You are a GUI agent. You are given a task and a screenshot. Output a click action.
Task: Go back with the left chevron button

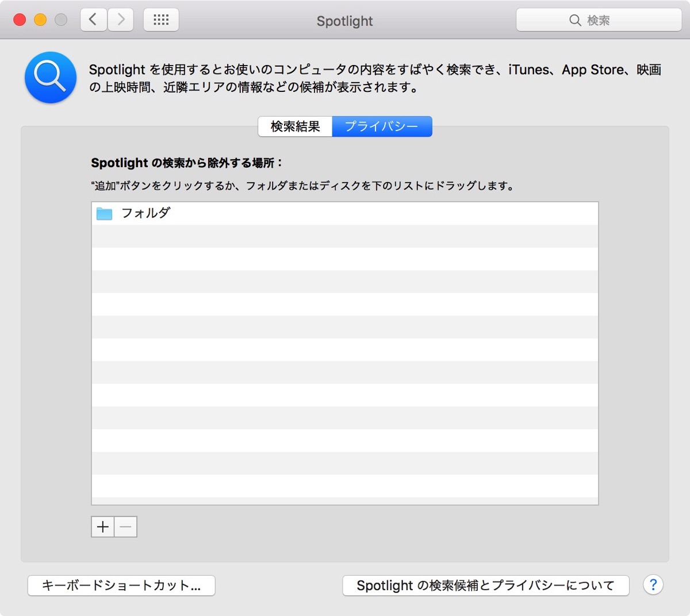tap(93, 20)
